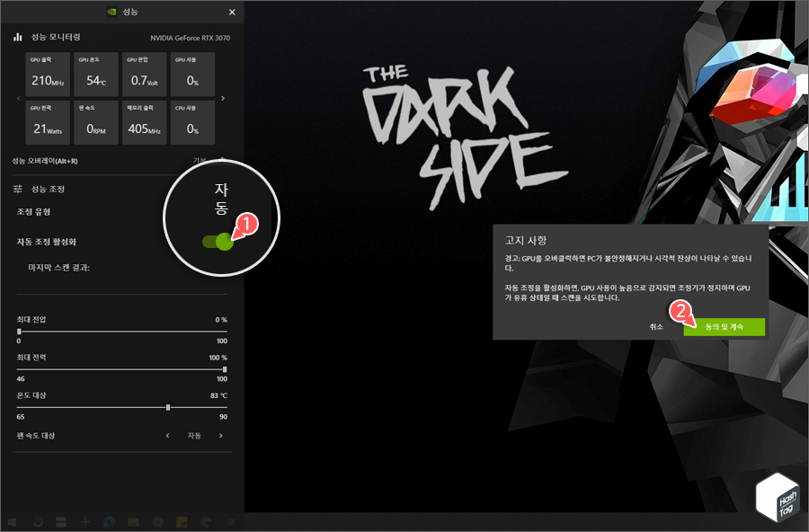This screenshot has width=809, height=532.
Task: Click the 온도 대상 slider handle
Action: pyautogui.click(x=168, y=408)
